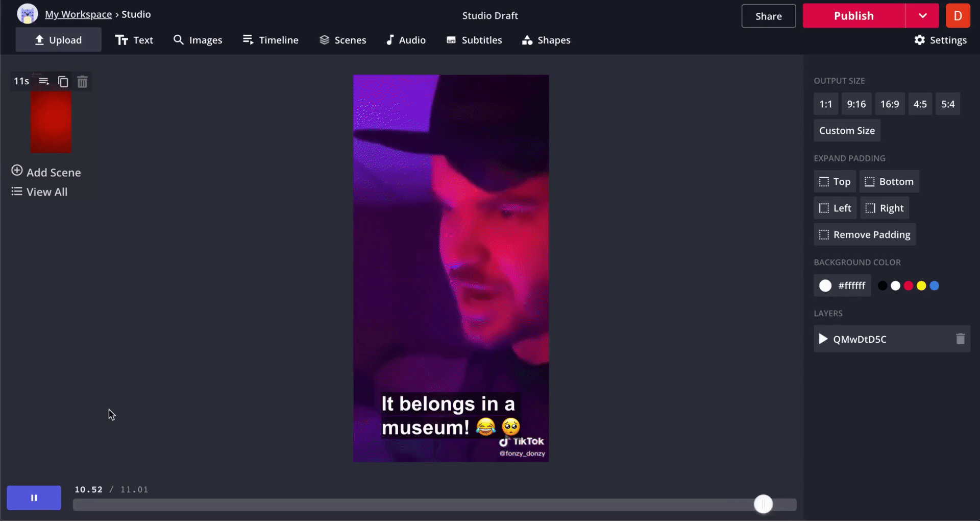Expand the Publish dropdown arrow
980x522 pixels.
click(x=922, y=16)
